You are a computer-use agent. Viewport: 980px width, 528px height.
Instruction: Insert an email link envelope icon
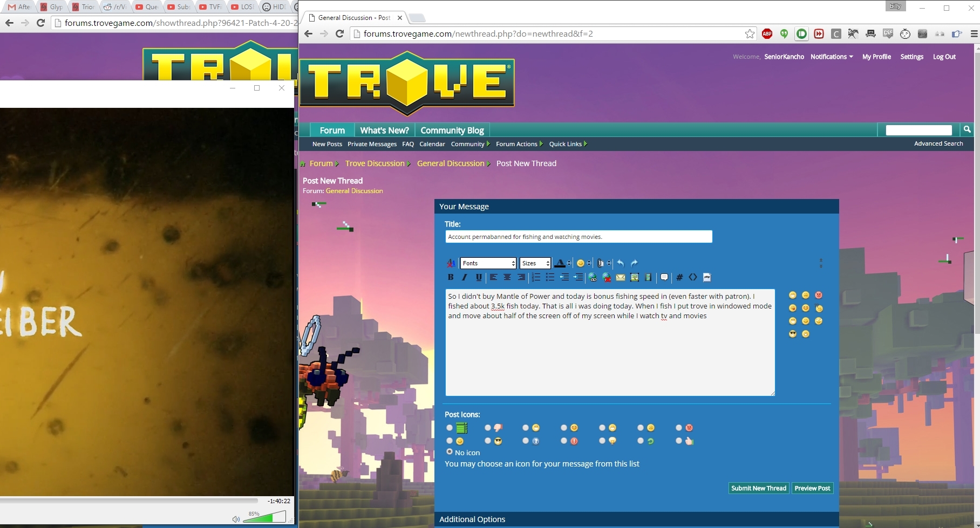(621, 277)
